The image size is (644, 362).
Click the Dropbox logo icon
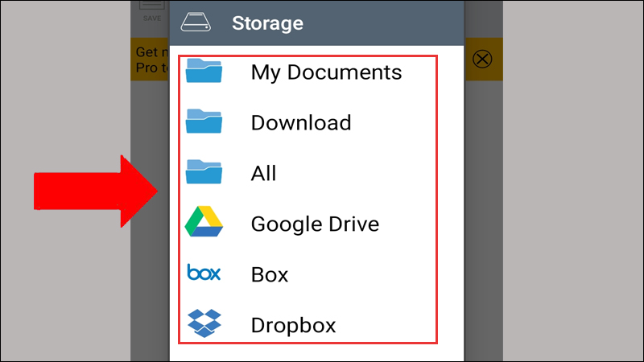204,323
